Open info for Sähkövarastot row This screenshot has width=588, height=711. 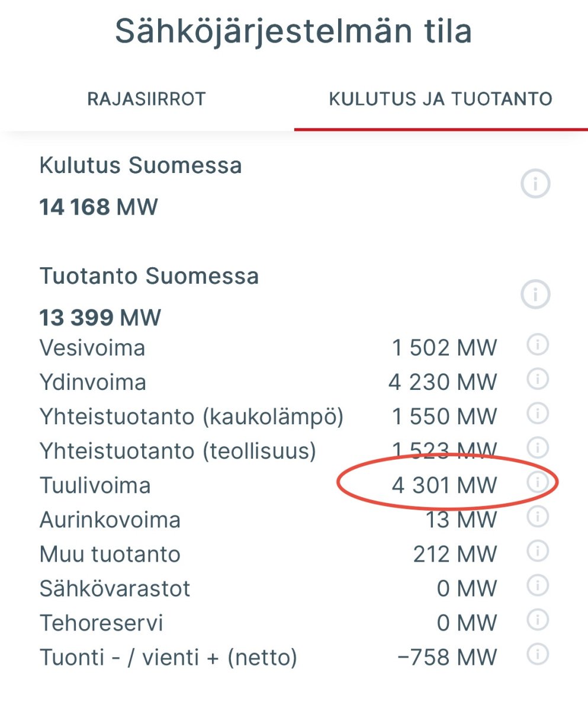(537, 586)
